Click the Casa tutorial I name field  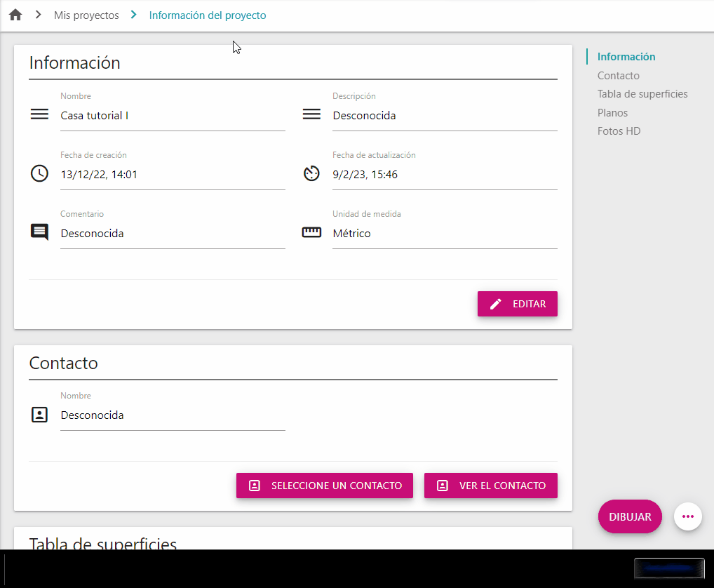[173, 116]
